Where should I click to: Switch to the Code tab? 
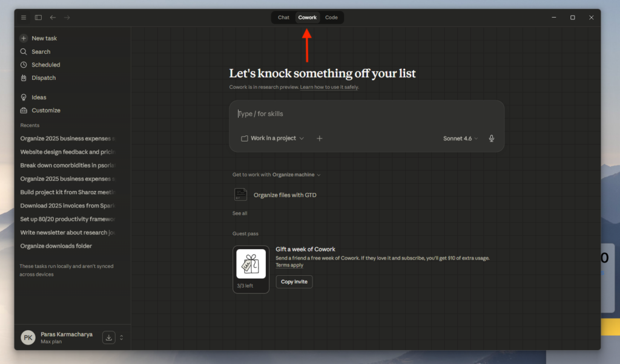[331, 18]
